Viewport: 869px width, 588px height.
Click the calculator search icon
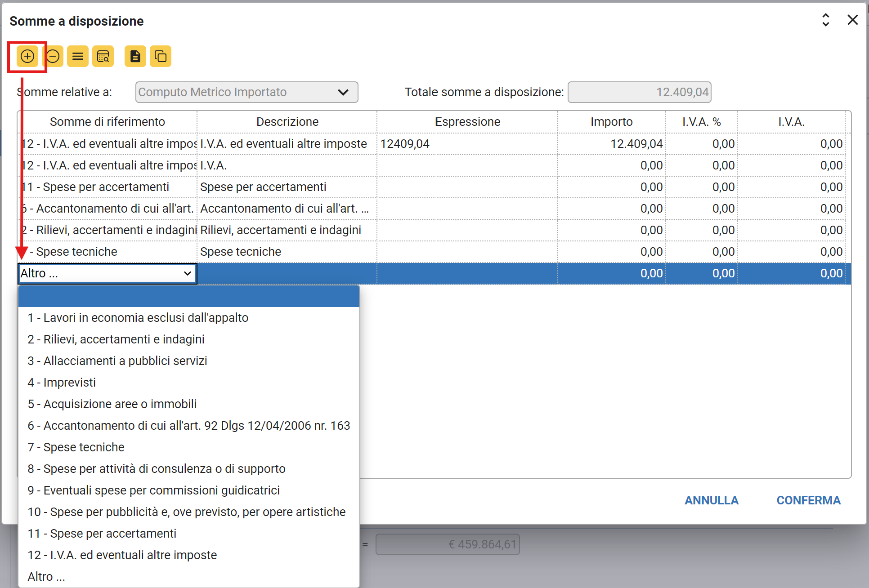103,56
